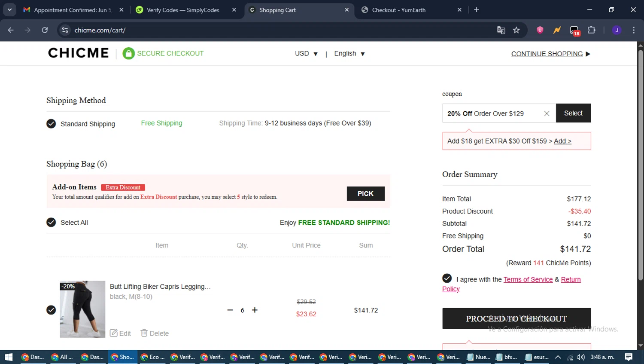The image size is (644, 364).
Task: Open the Windows Start menu
Action: click(9, 357)
